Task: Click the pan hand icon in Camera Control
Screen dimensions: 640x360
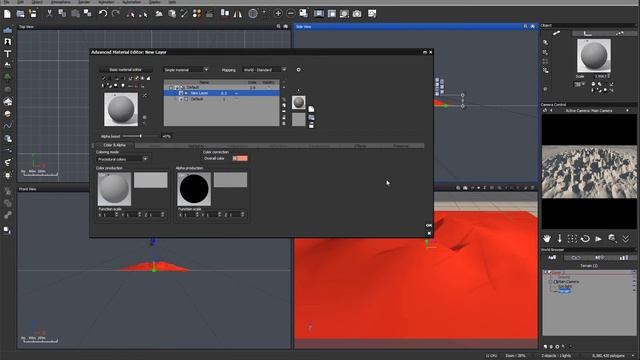Action: (x=547, y=238)
